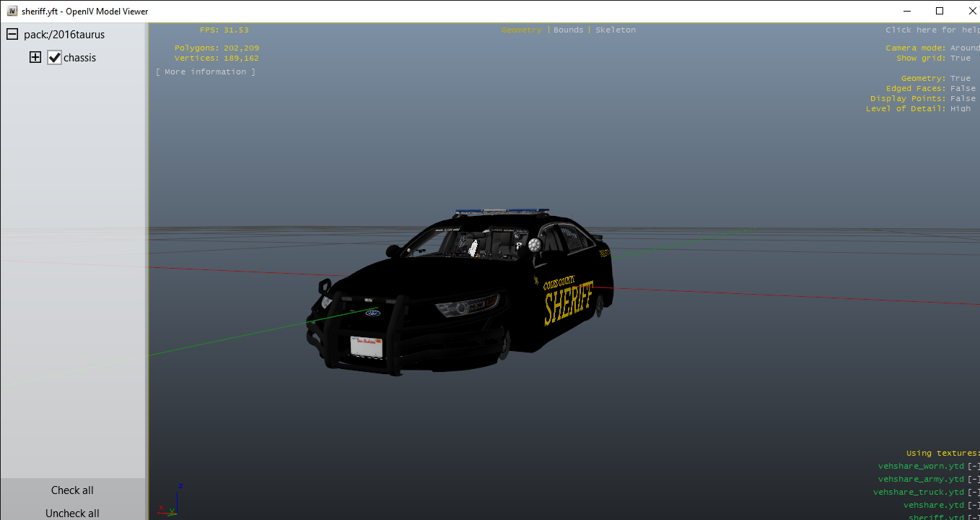Toggle Edged Faces setting
Viewport: 980px width, 520px height.
pos(962,89)
